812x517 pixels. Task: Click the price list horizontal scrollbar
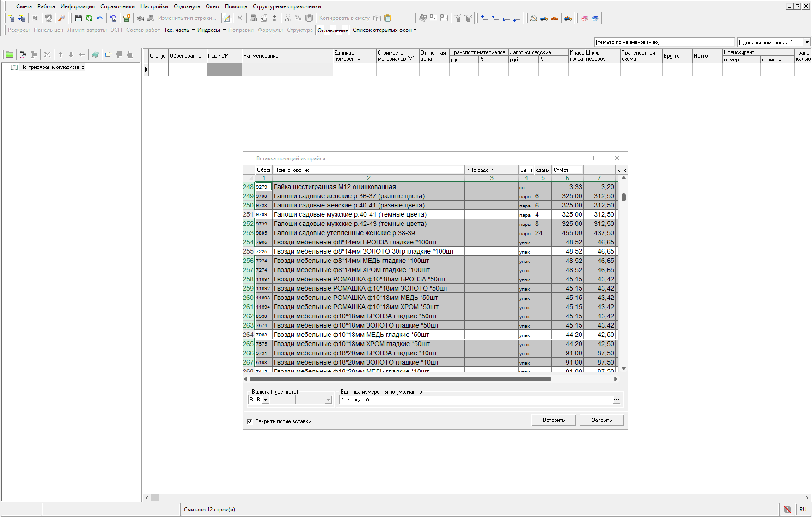pyautogui.click(x=400, y=379)
